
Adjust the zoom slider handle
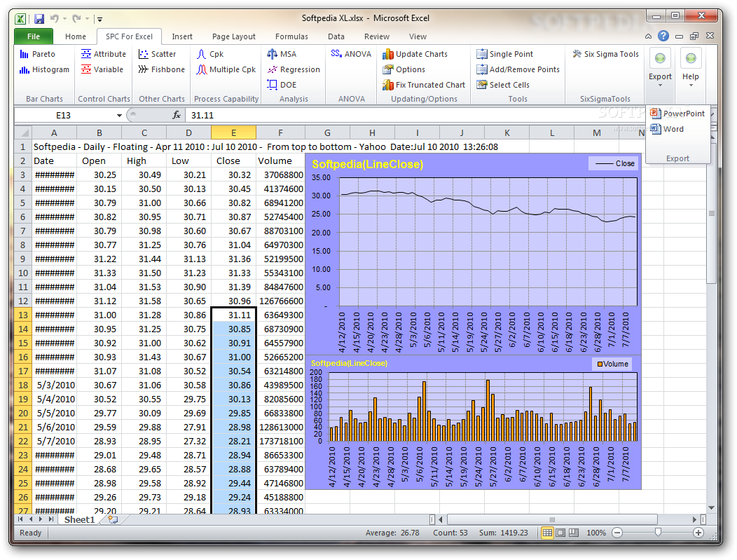click(x=658, y=532)
